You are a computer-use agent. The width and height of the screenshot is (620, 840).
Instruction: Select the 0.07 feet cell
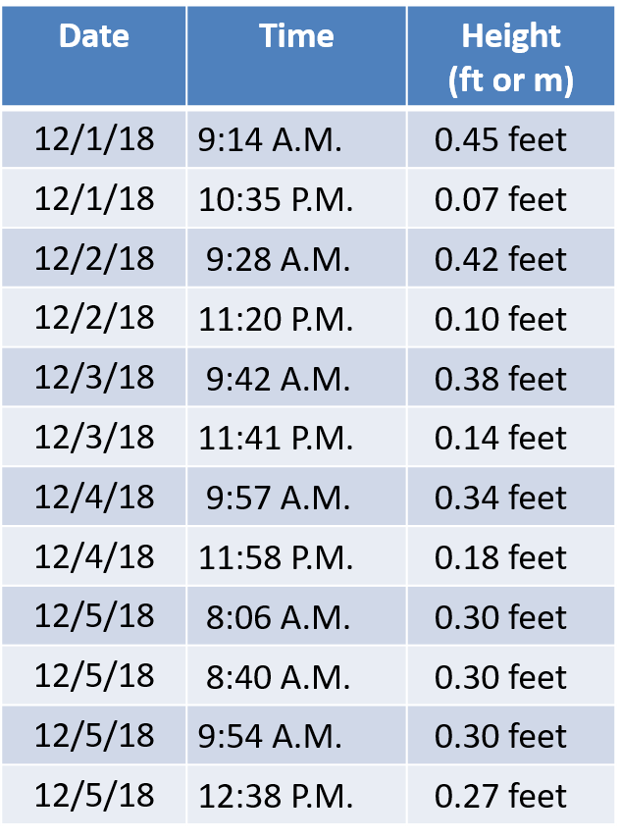point(511,199)
